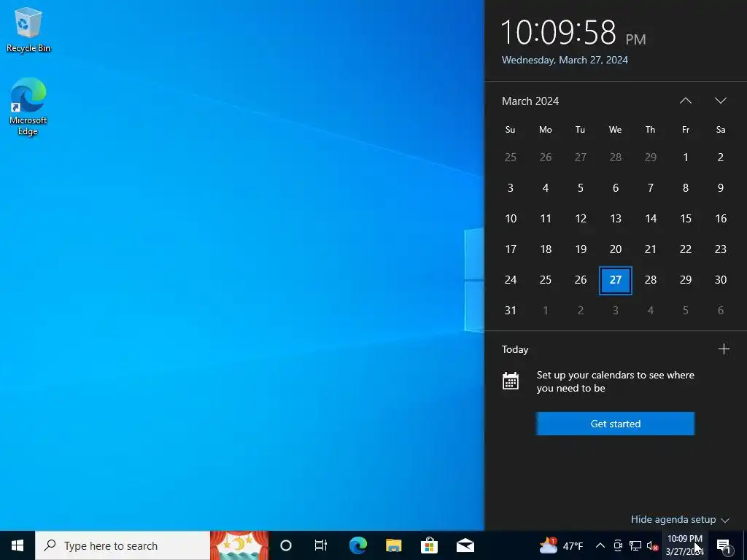Select March 15 in the calendar
The width and height of the screenshot is (747, 560).
click(686, 219)
